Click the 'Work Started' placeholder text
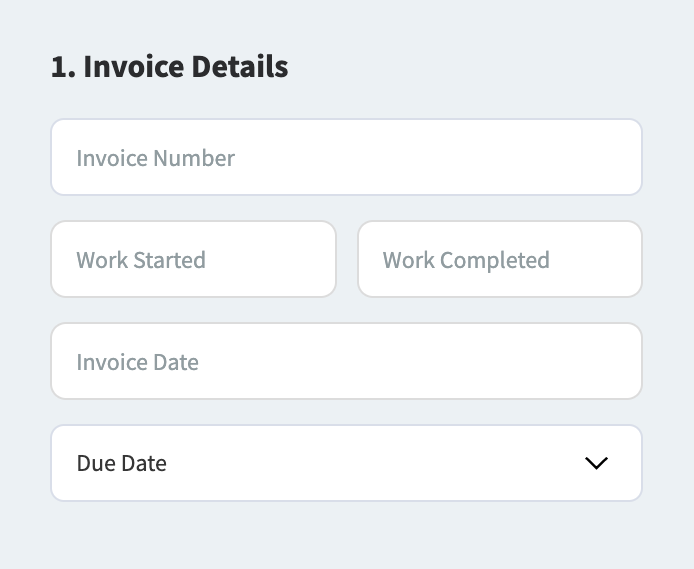The image size is (694, 569). pyautogui.click(x=141, y=260)
